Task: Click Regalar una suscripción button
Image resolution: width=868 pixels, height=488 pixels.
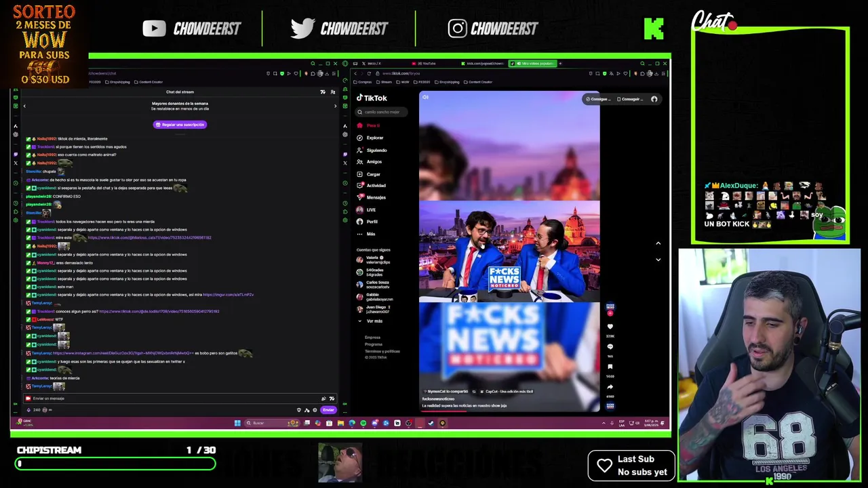Action: (180, 125)
